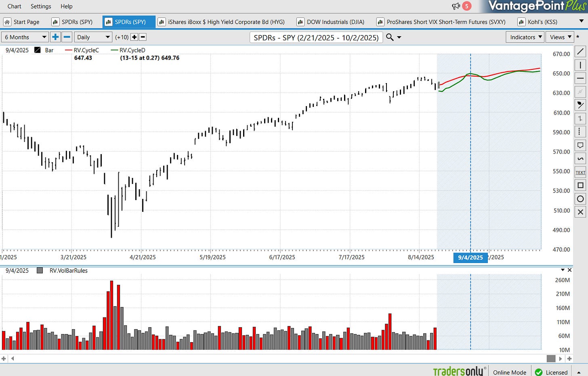Screen dimensions: 588x376
Task: Select the circle drawing tool
Action: click(580, 198)
